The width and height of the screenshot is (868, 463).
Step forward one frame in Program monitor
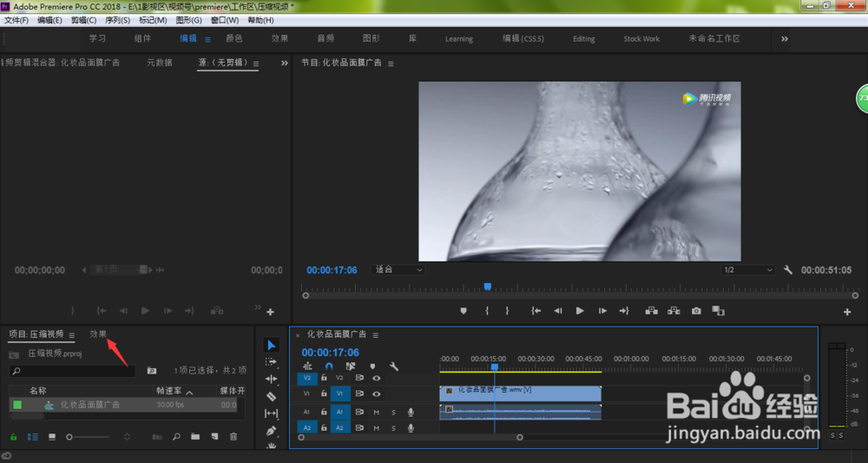tap(602, 311)
